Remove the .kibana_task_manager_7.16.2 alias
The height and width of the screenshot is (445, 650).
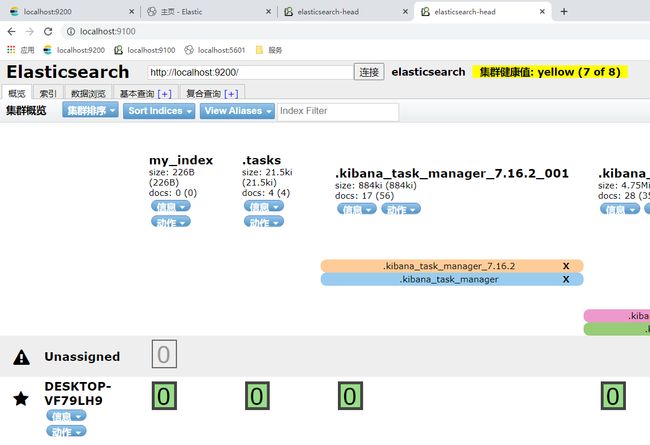(566, 266)
